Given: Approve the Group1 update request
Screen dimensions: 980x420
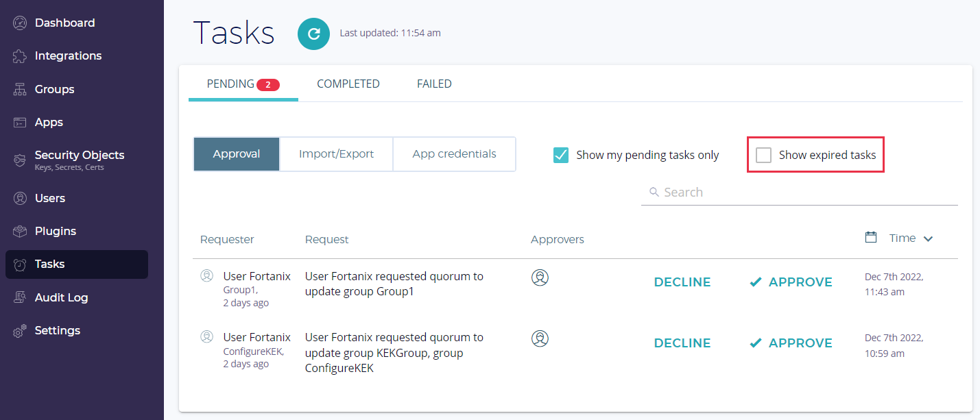Looking at the screenshot, I should coord(791,282).
